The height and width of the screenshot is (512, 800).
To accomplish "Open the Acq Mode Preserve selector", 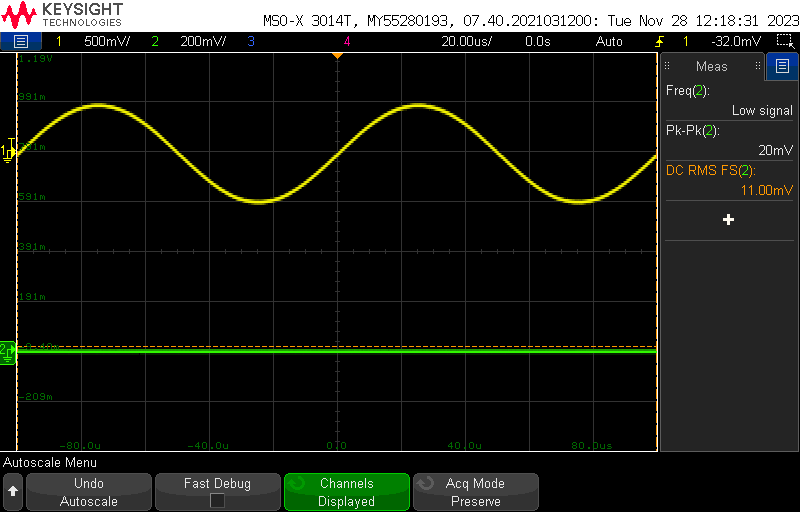I will [x=475, y=492].
